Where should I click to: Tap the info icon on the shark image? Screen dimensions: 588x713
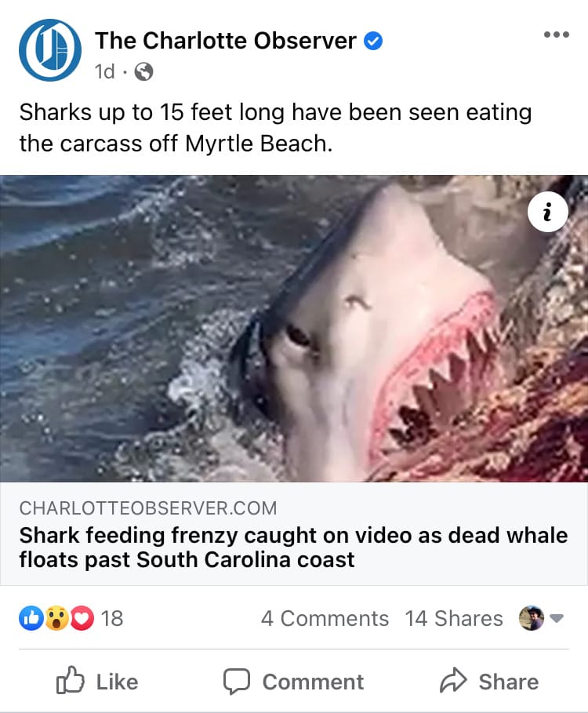(x=547, y=212)
